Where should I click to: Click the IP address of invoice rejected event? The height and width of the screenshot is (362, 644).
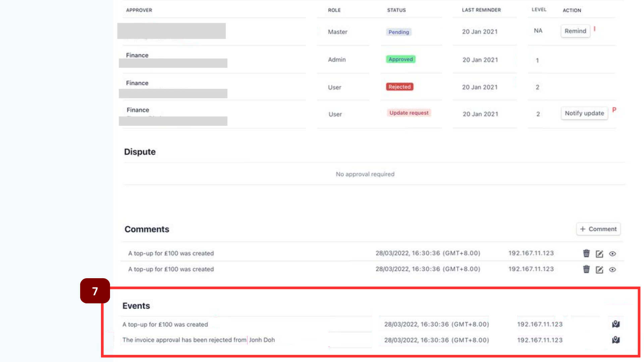(540, 340)
